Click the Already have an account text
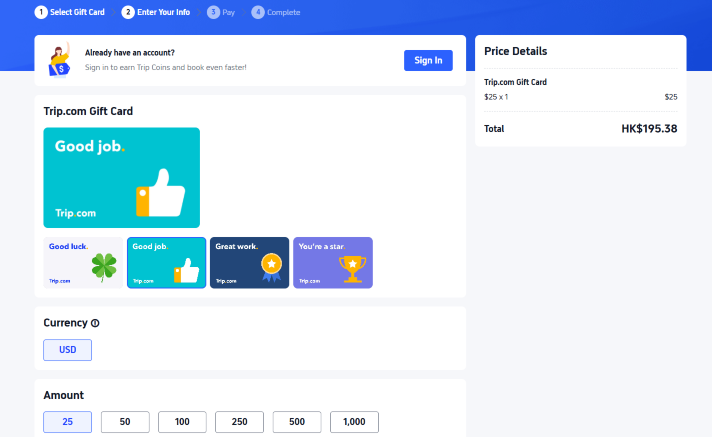The height and width of the screenshot is (437, 712). coord(130,53)
